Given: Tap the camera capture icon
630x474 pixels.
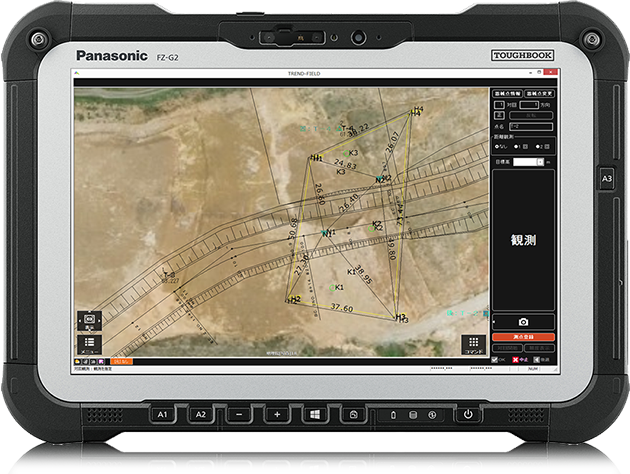Looking at the screenshot, I should pyautogui.click(x=523, y=322).
